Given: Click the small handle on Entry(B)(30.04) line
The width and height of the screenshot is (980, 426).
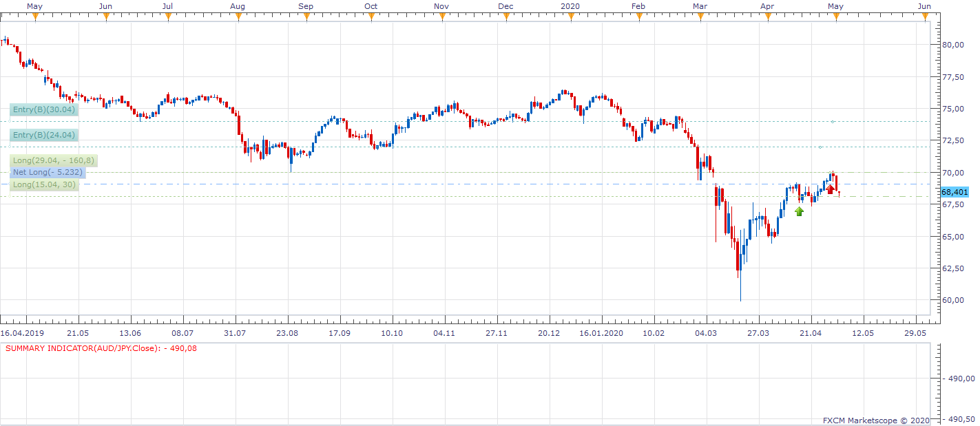Looking at the screenshot, I should coord(833,122).
